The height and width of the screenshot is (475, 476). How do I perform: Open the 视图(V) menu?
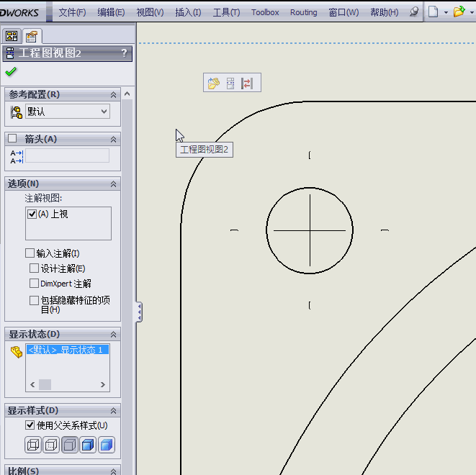(150, 12)
